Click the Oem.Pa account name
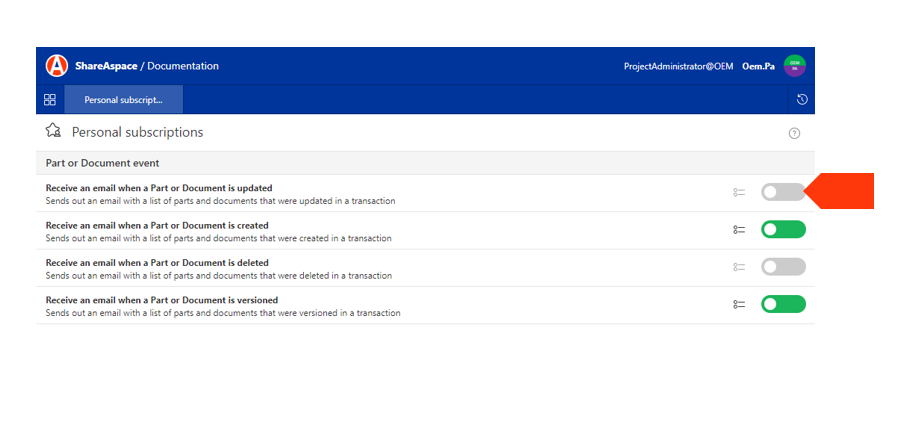The width and height of the screenshot is (898, 437). [x=758, y=66]
